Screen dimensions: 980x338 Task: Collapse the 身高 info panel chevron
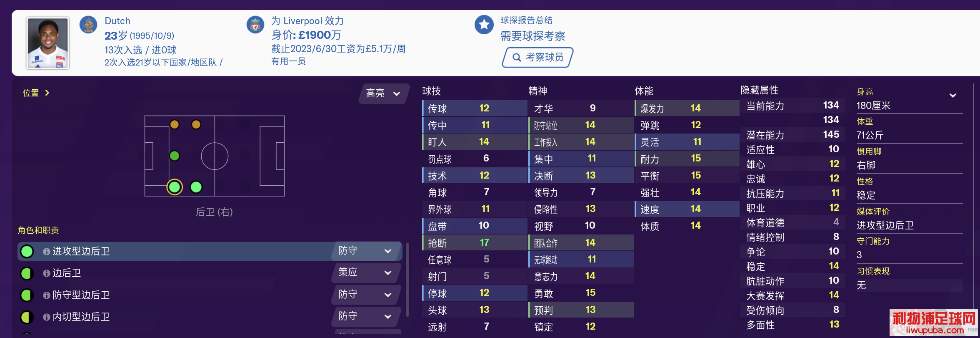coord(952,95)
